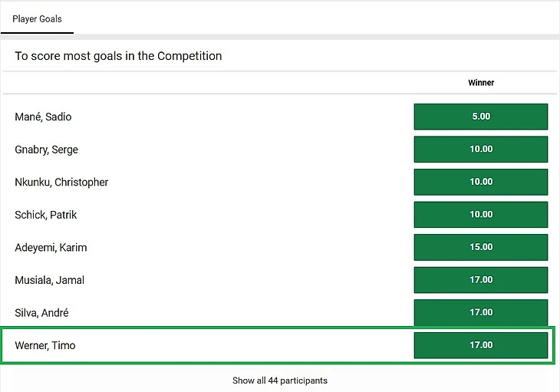Bet on Patrik Schick at 10.00

(x=480, y=215)
